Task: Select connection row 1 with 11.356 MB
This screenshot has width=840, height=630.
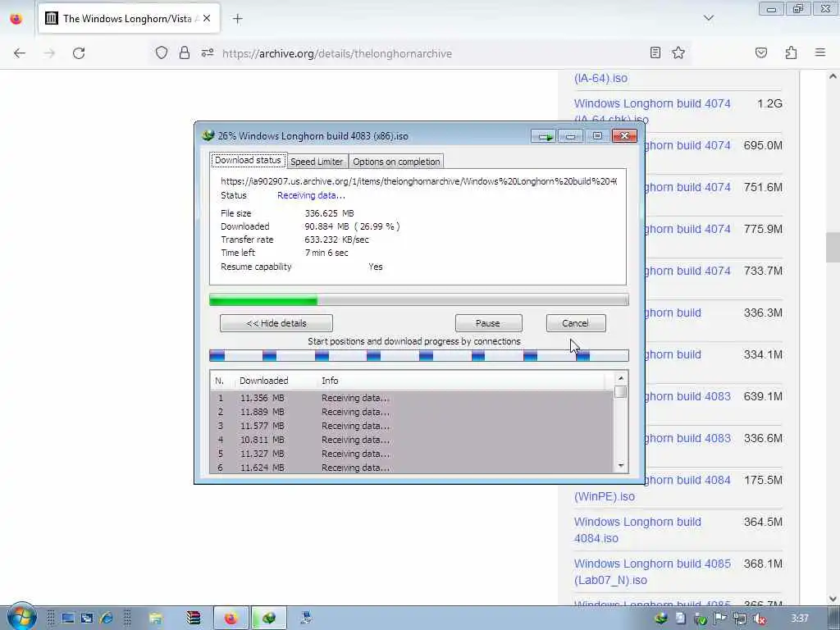Action: point(412,398)
